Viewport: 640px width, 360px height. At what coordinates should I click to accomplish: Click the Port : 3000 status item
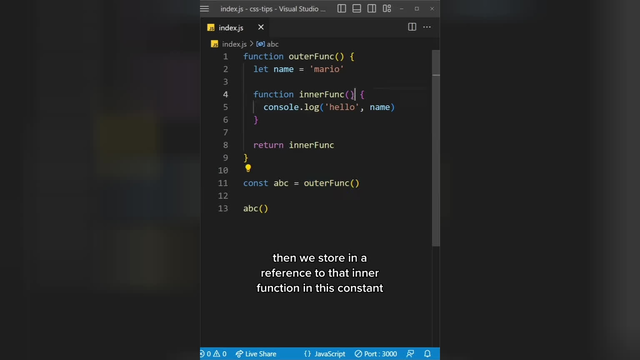[376, 354]
